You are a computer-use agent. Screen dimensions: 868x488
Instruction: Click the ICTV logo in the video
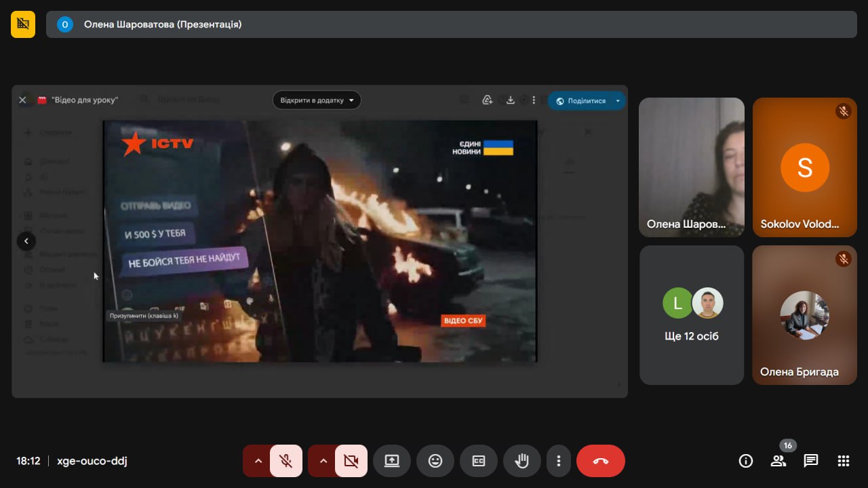[158, 144]
